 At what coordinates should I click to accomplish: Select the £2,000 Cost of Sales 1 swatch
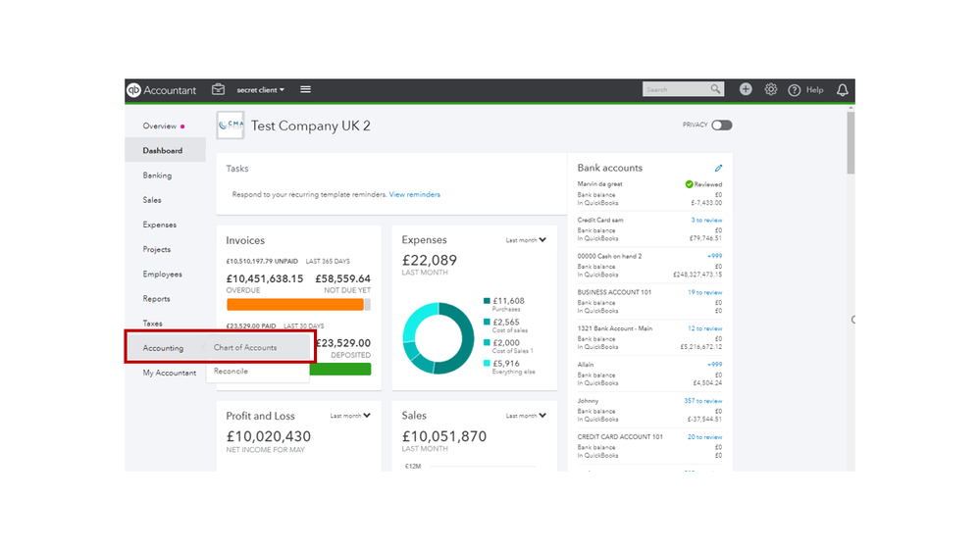tap(487, 343)
